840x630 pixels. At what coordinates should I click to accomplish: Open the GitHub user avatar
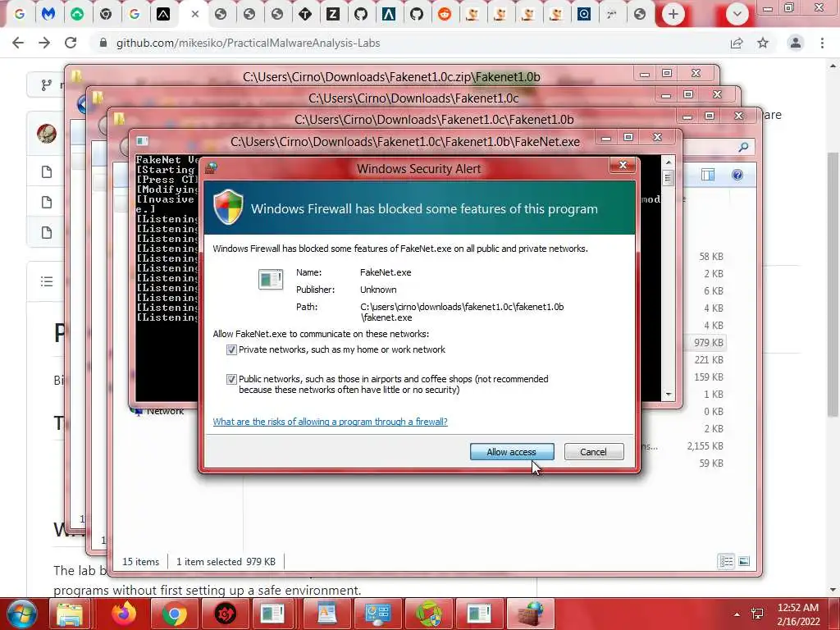pyautogui.click(x=47, y=133)
